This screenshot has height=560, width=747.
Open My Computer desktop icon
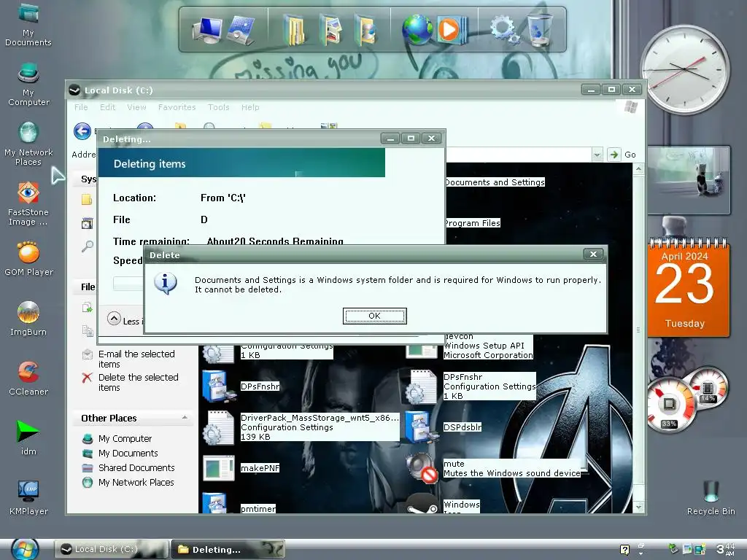coord(28,85)
